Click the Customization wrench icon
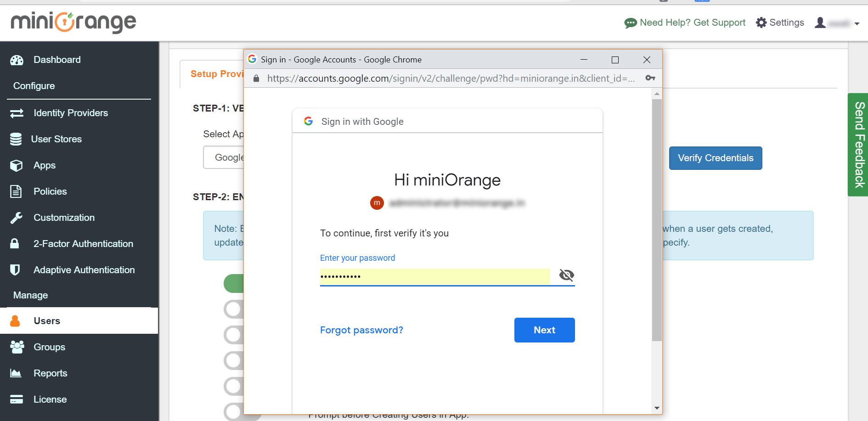The image size is (868, 421). point(17,218)
